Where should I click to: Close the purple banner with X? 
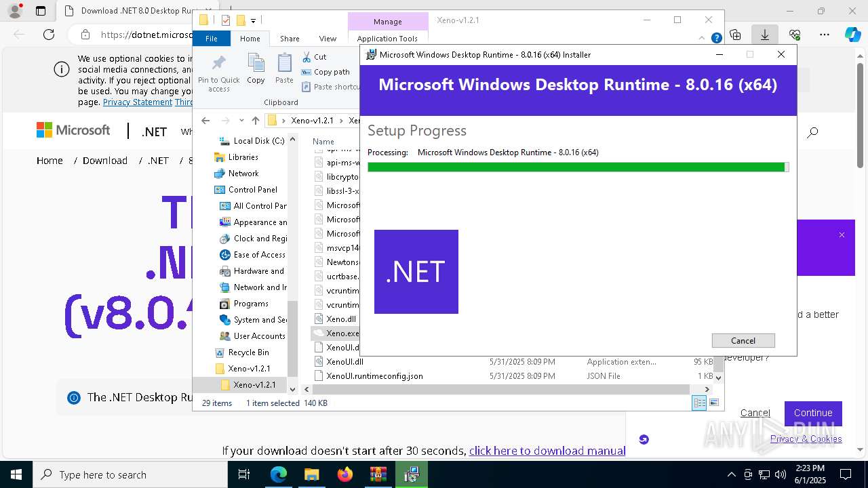point(842,235)
